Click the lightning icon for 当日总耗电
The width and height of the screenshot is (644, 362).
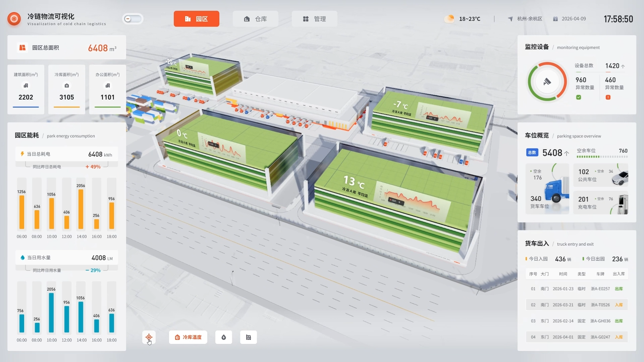[x=22, y=154]
